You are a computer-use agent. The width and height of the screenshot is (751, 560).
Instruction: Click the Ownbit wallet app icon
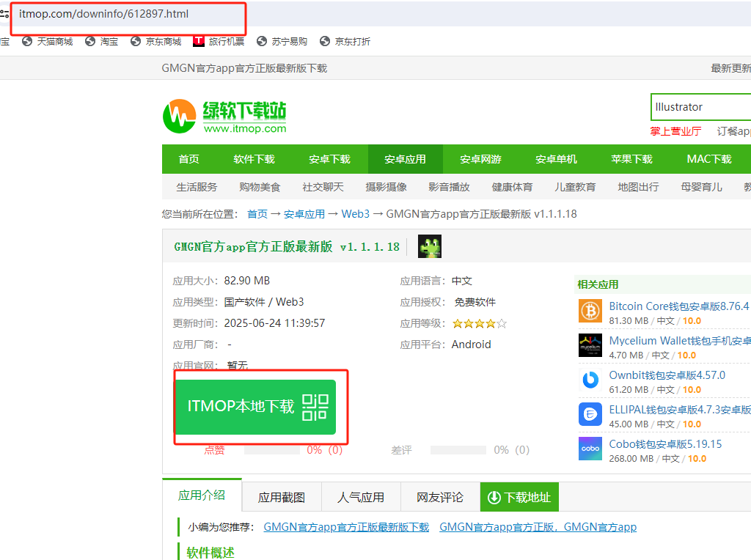point(590,380)
